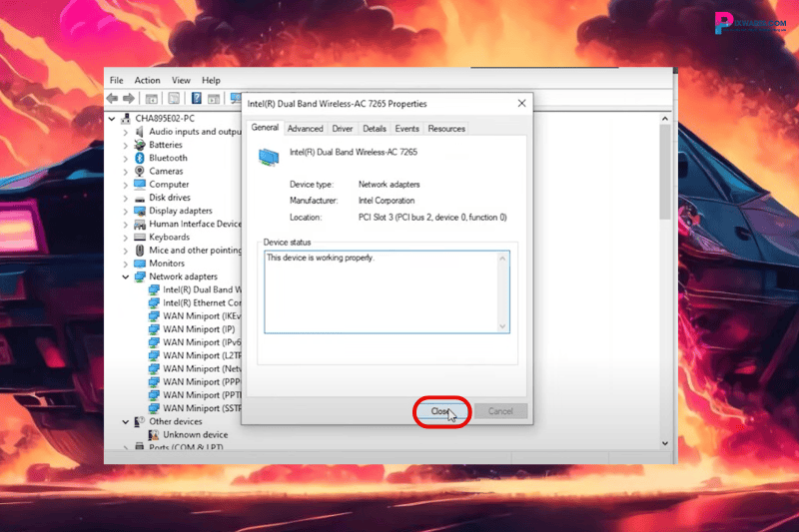Switch to the Driver tab
This screenshot has height=532, width=799.
(x=343, y=129)
